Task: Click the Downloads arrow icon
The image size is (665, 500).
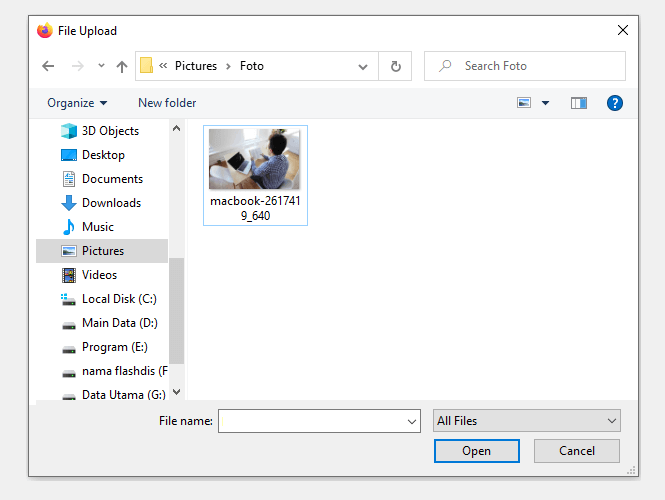Action: coord(69,203)
